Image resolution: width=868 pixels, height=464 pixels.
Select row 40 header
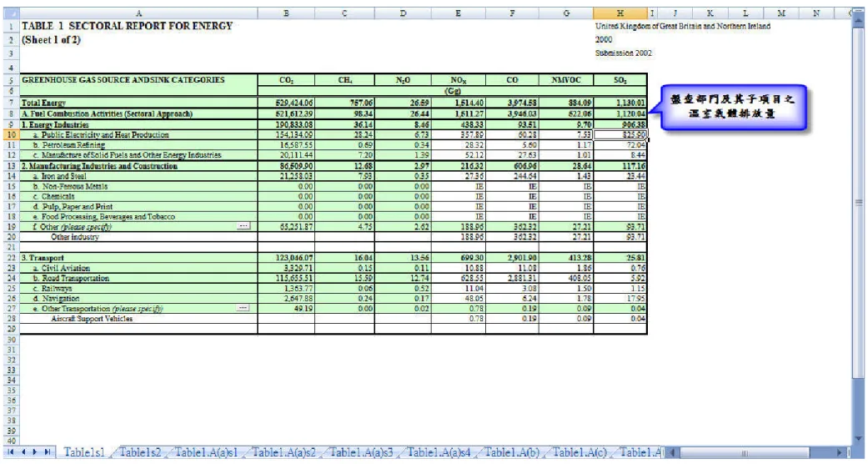(x=11, y=441)
